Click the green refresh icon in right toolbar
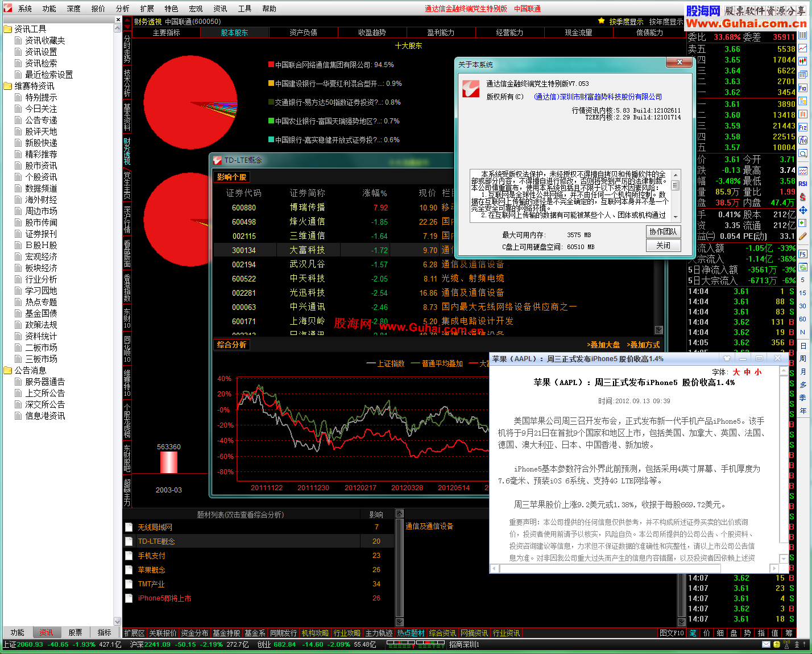Screen dimensions: 812x654 pos(803,267)
